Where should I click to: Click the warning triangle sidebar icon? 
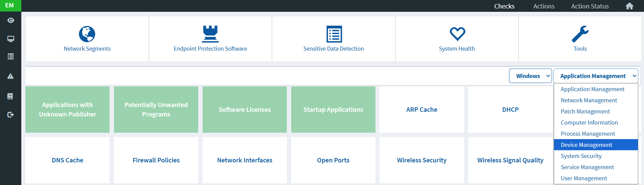coord(10,76)
